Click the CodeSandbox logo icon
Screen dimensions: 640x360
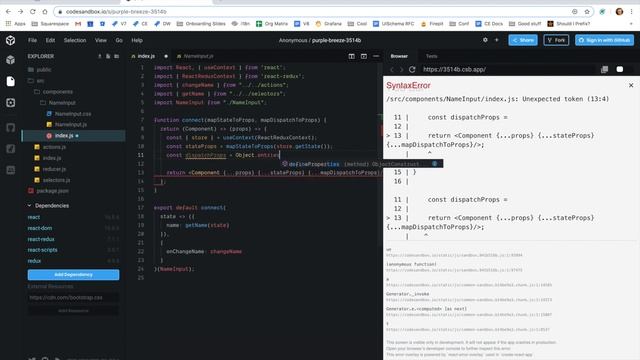point(11,40)
